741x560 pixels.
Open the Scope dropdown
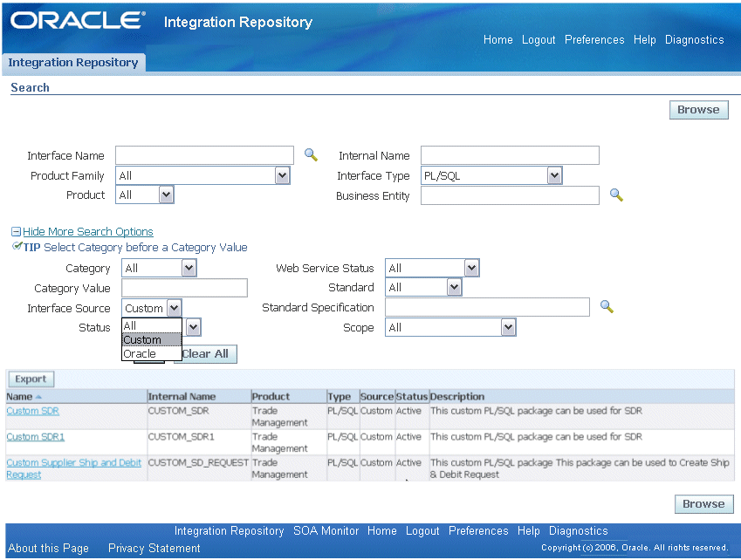pyautogui.click(x=450, y=327)
